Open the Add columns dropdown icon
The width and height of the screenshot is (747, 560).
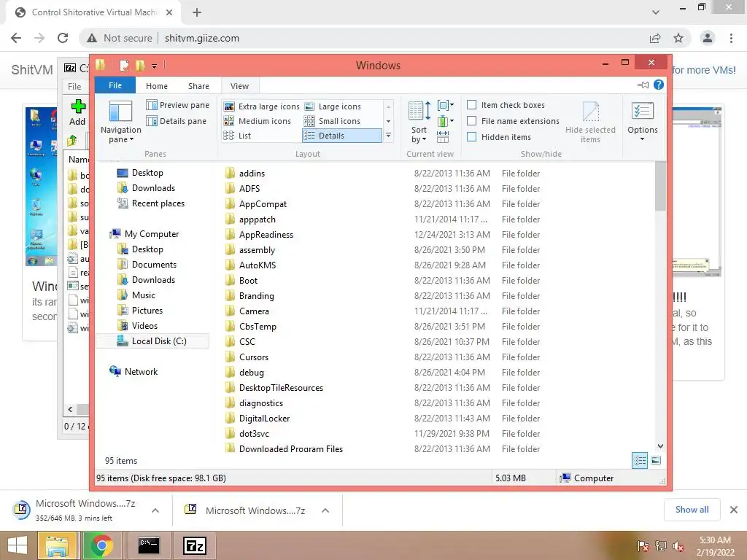(446, 121)
